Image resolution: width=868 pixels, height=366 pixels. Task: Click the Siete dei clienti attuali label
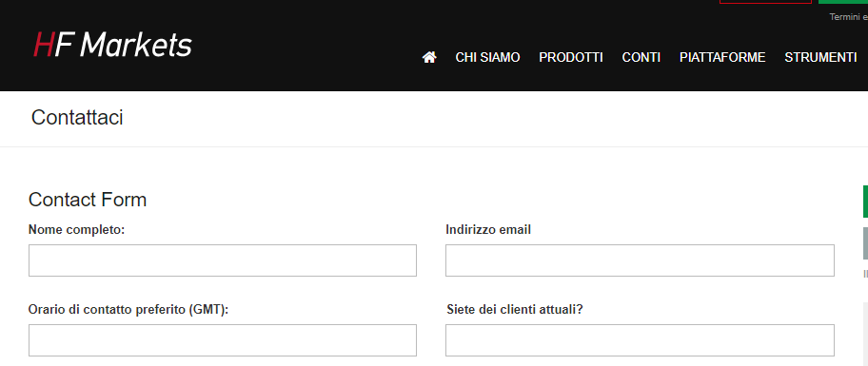point(515,310)
